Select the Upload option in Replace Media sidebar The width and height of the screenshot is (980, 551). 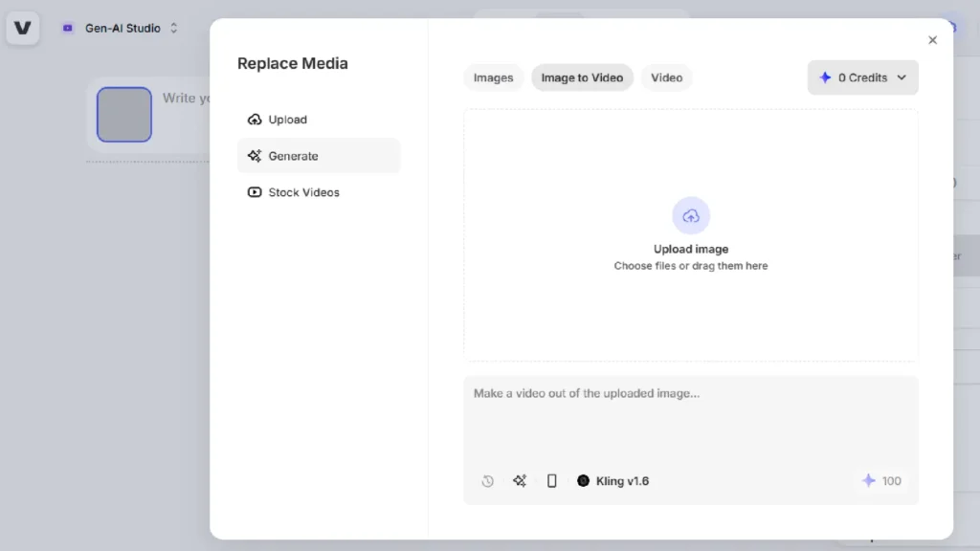[285, 119]
